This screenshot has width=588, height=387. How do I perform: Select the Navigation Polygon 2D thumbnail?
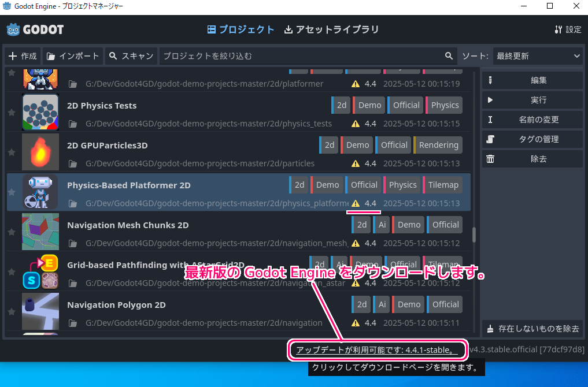click(40, 311)
